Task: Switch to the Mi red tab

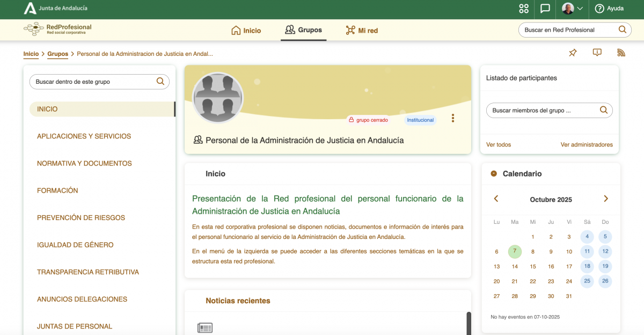Action: click(362, 31)
